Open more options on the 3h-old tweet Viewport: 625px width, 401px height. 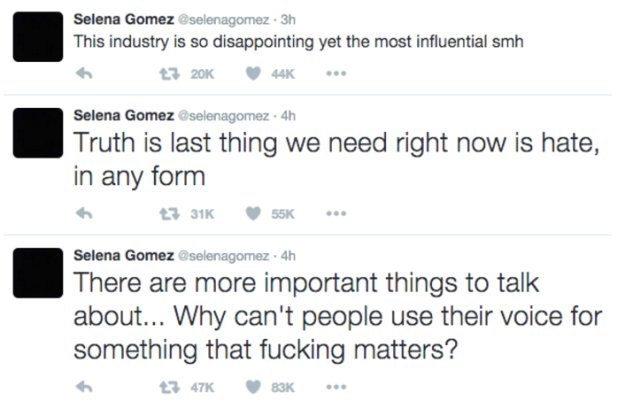340,74
